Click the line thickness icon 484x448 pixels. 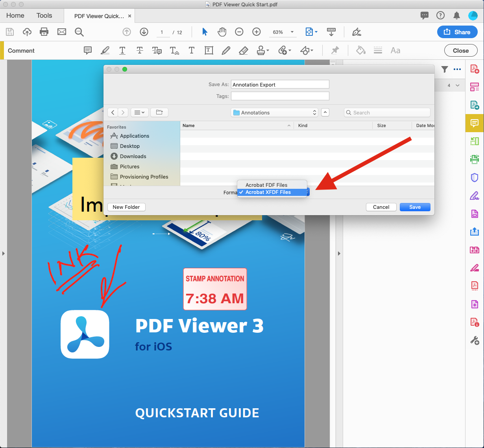[378, 50]
